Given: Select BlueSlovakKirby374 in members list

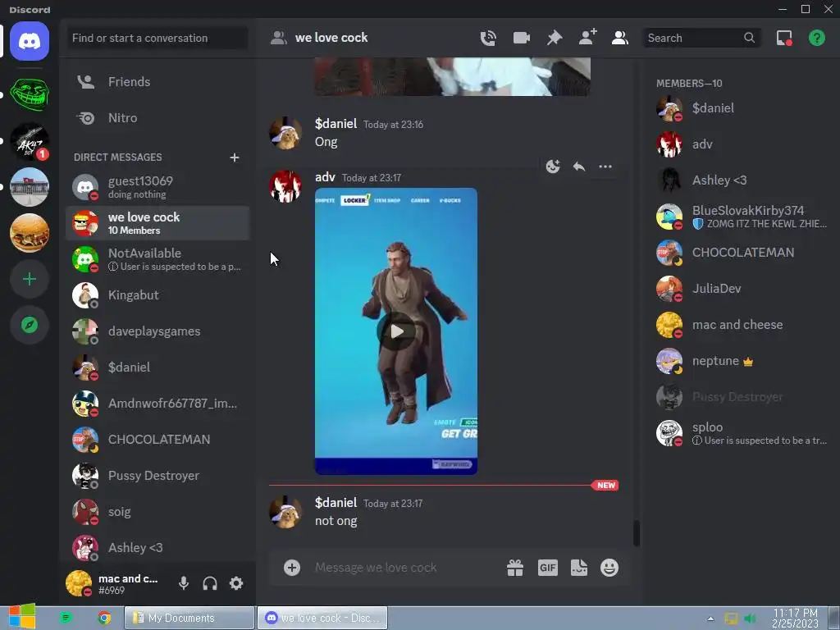Looking at the screenshot, I should 742,217.
